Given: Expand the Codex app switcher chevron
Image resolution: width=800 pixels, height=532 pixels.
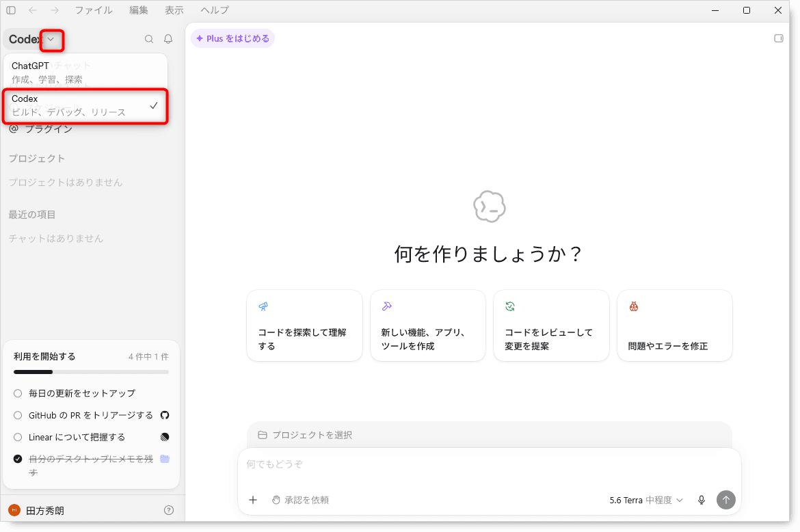Looking at the screenshot, I should 51,39.
